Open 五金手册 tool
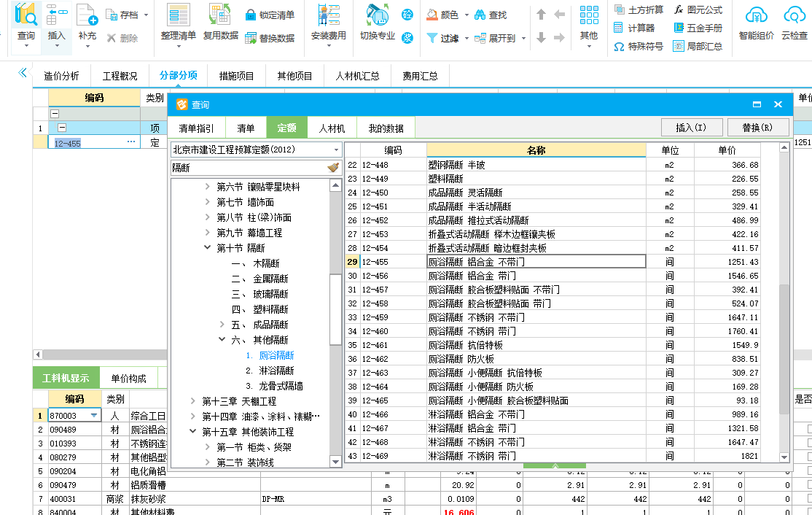 pyautogui.click(x=698, y=28)
